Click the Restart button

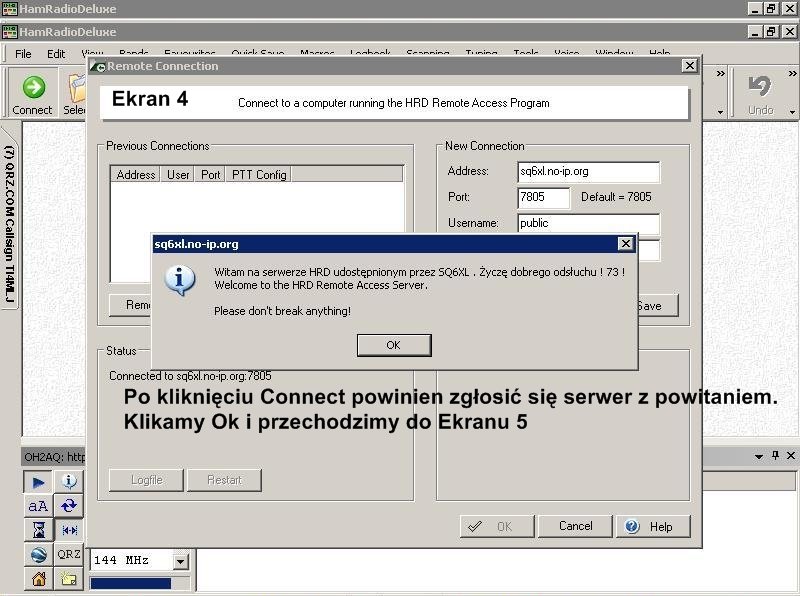point(224,480)
